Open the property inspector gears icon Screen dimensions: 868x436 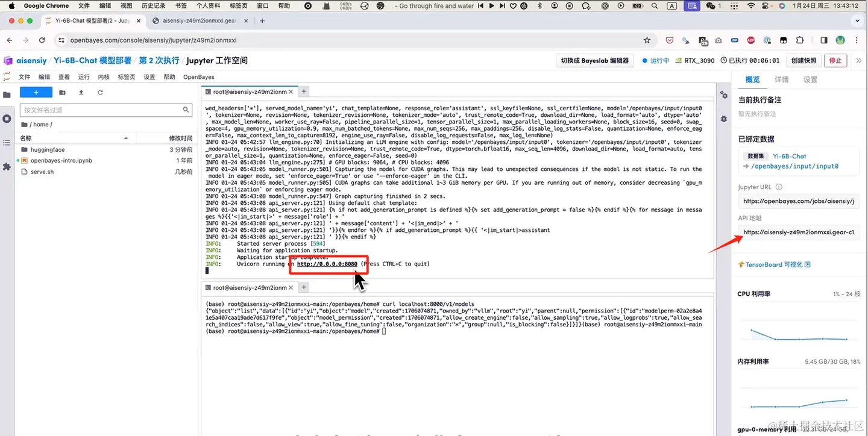723,95
